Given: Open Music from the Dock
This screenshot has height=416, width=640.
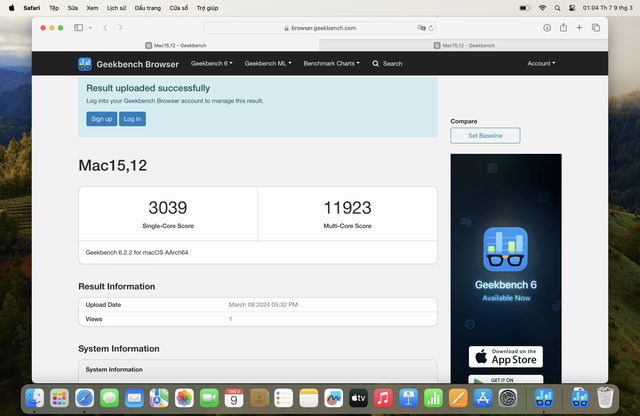Looking at the screenshot, I should (383, 398).
